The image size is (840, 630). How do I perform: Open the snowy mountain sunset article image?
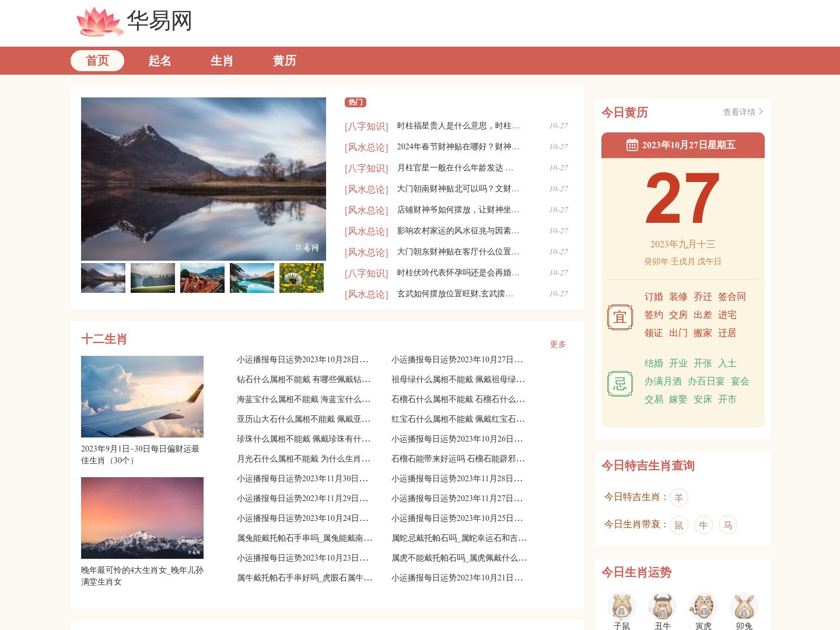tap(142, 518)
